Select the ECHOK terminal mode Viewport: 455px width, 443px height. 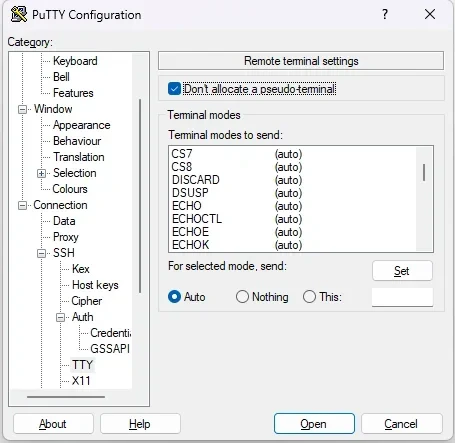coord(292,245)
